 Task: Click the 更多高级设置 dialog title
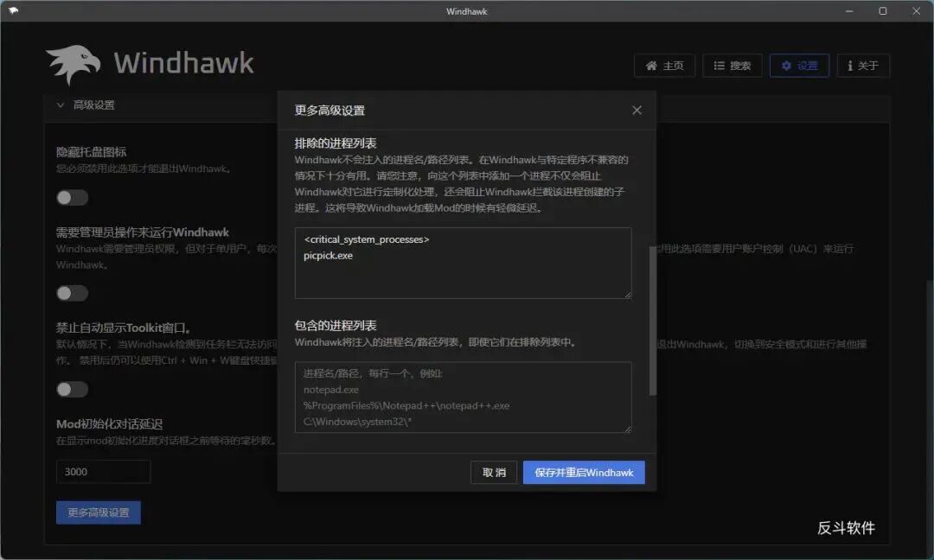point(329,111)
